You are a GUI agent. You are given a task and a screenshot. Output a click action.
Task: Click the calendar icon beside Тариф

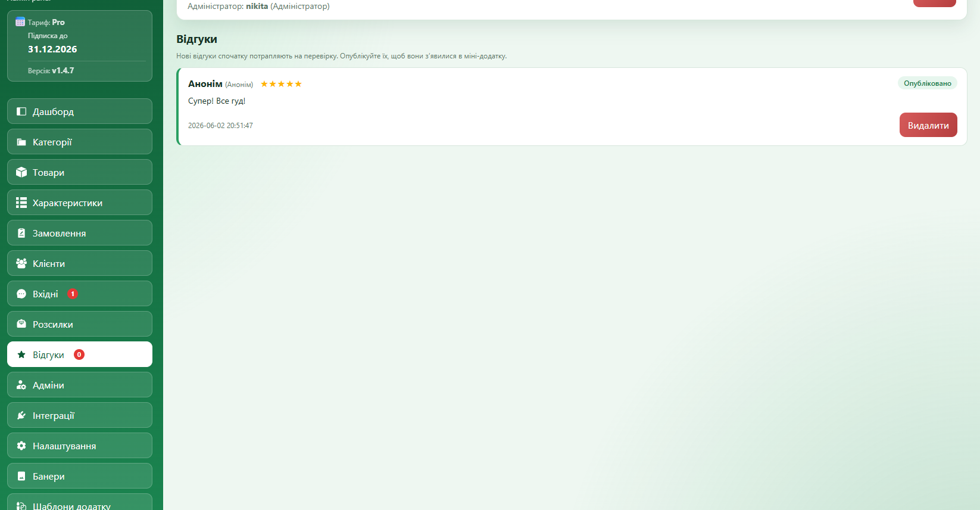pyautogui.click(x=20, y=22)
